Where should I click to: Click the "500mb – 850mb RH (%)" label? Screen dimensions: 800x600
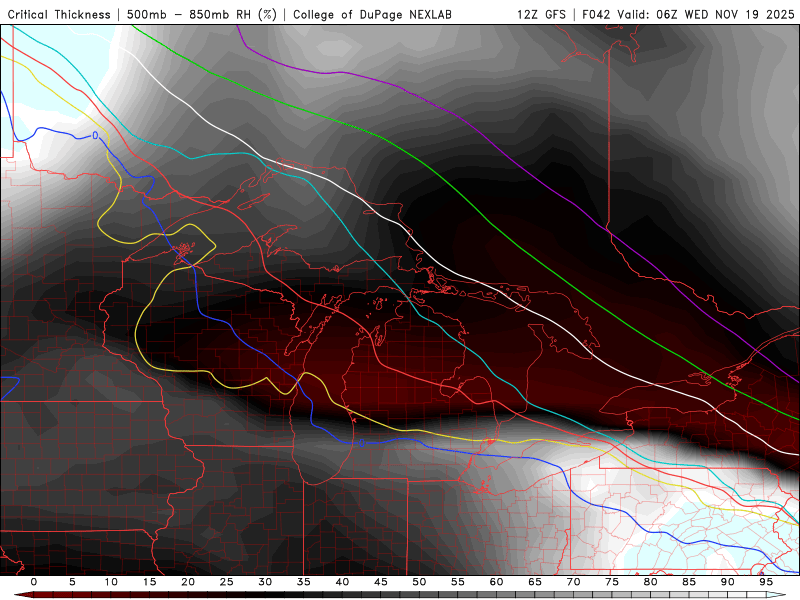pos(202,15)
